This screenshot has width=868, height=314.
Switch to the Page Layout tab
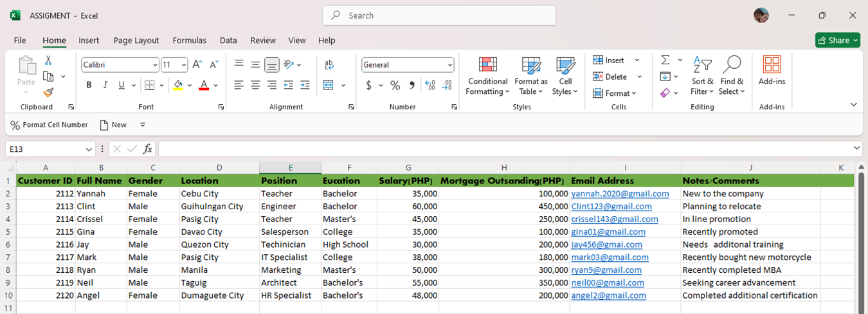point(136,40)
